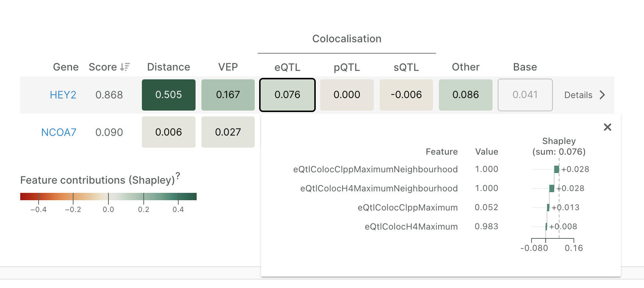Select HEY2 sQTL cell -0.006
This screenshot has height=288, width=644.
tap(406, 95)
